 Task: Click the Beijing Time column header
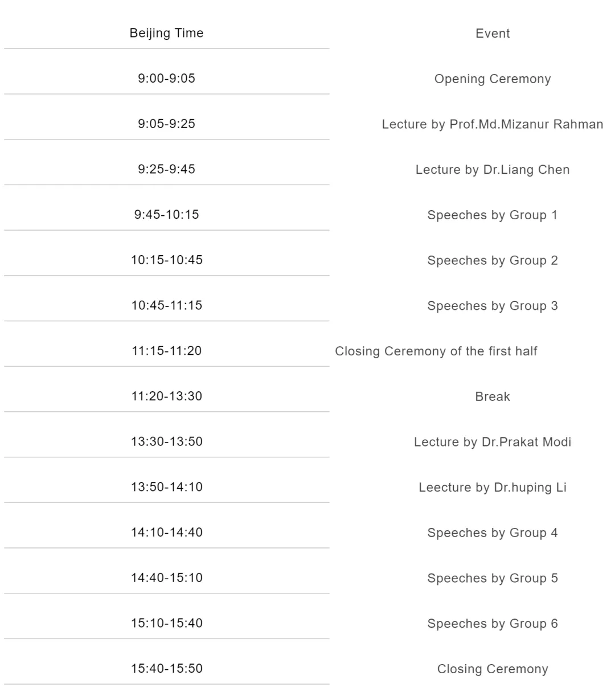pyautogui.click(x=166, y=33)
